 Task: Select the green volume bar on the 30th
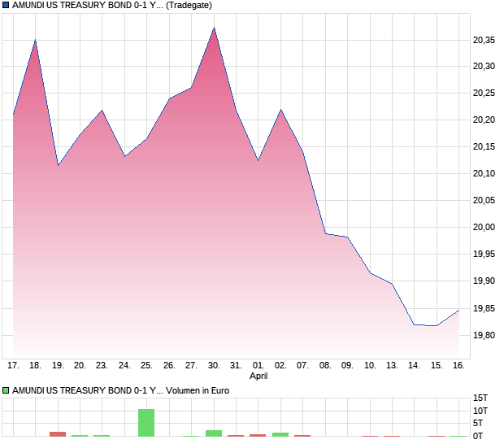point(214,433)
